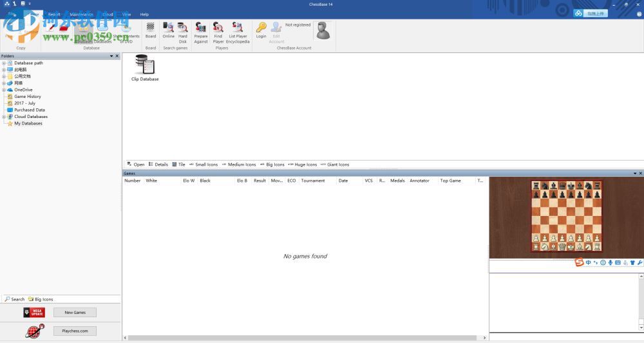Click the New Games button
Screen dimensions: 644x343
coord(75,313)
